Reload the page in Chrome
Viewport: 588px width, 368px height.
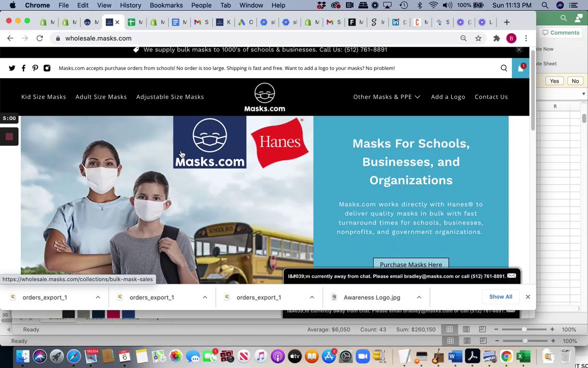tap(40, 38)
